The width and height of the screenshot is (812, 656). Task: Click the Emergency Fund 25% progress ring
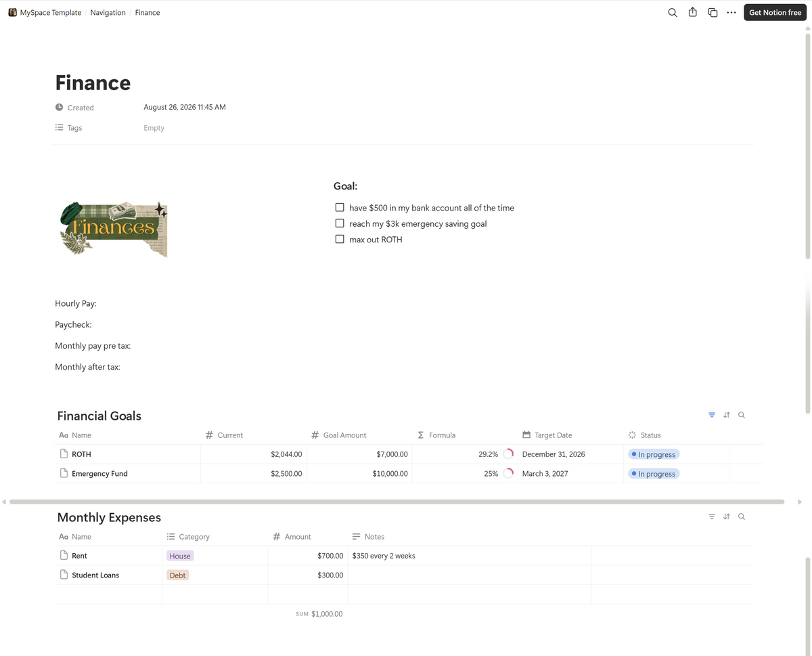tap(508, 474)
